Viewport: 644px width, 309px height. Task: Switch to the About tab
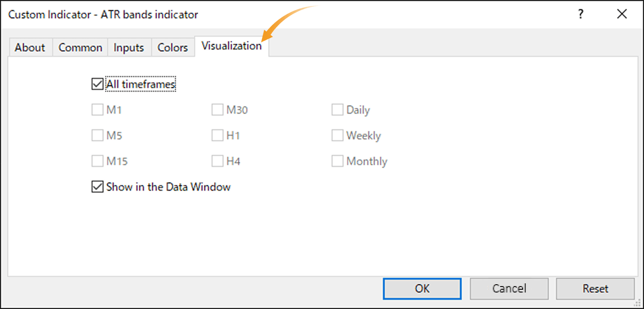coord(30,47)
